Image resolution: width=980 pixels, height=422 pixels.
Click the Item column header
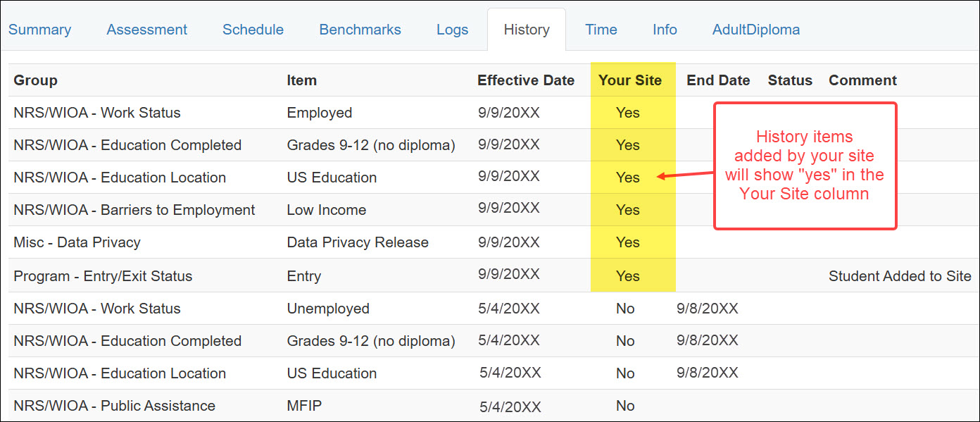coord(301,80)
